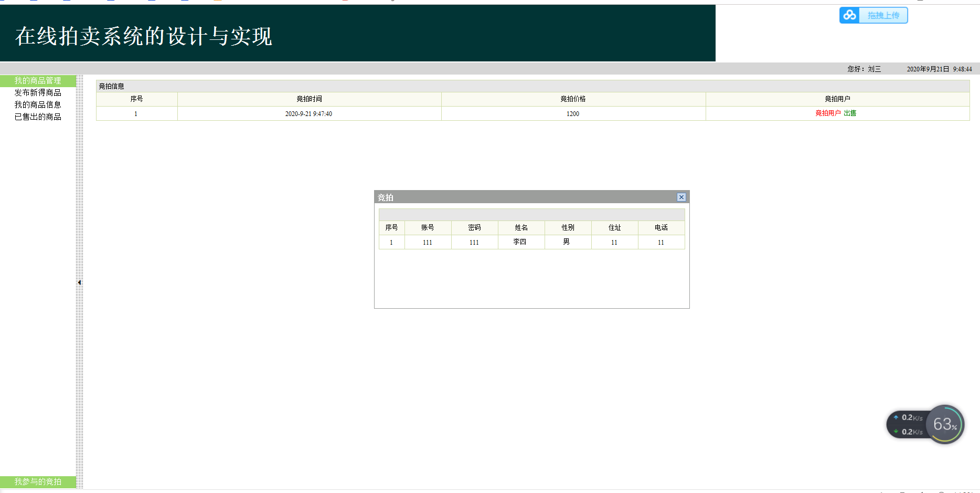Click the 竞拍价格 column header
This screenshot has height=493, width=980.
coord(573,99)
